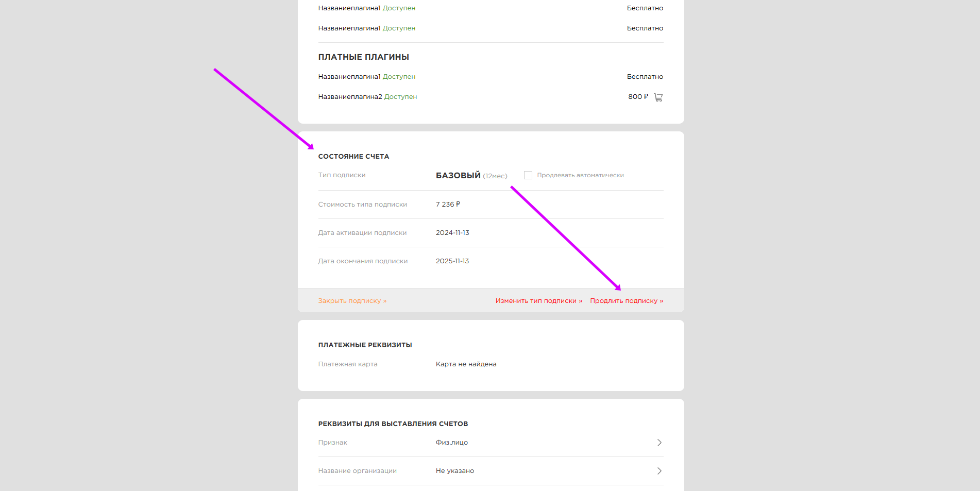980x491 pixels.
Task: Open the Названиеплагина2 plugin name
Action: 350,97
